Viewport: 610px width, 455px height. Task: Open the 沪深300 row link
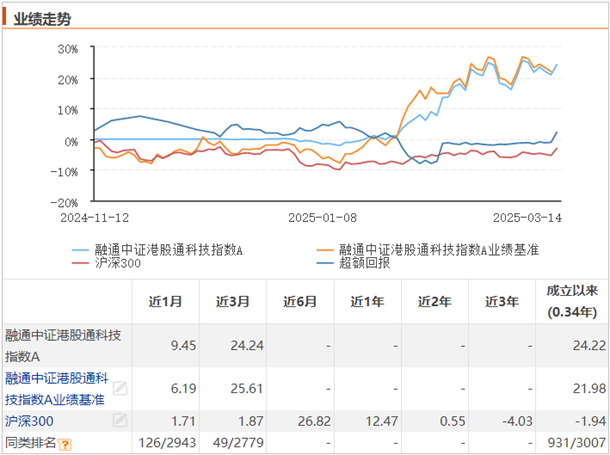click(x=30, y=421)
